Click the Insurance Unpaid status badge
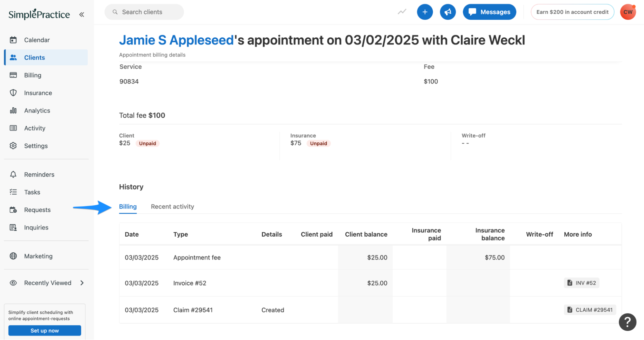644x340 pixels. [319, 143]
